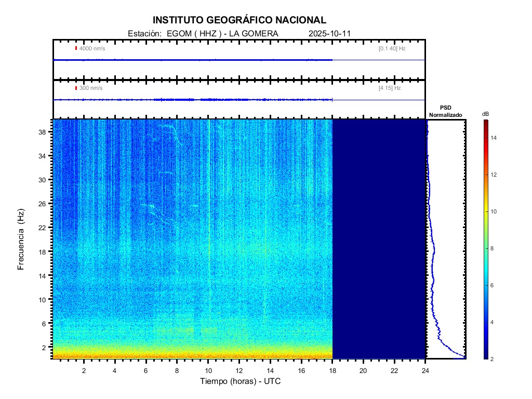The height and width of the screenshot is (399, 532).
Task: Click the [4 15] Hz filter label
Action: click(390, 88)
